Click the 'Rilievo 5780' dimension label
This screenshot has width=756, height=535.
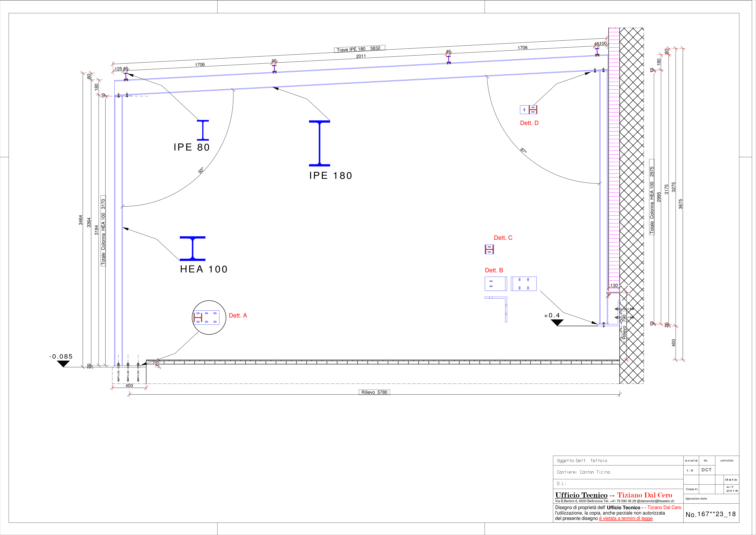coord(374,392)
